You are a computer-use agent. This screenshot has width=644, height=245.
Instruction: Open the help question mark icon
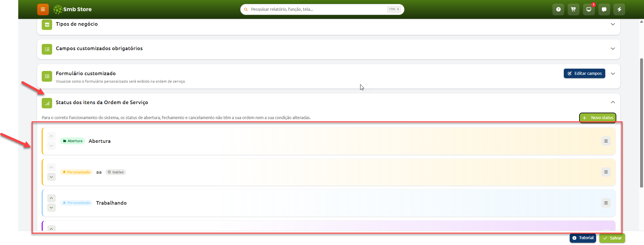point(558,9)
